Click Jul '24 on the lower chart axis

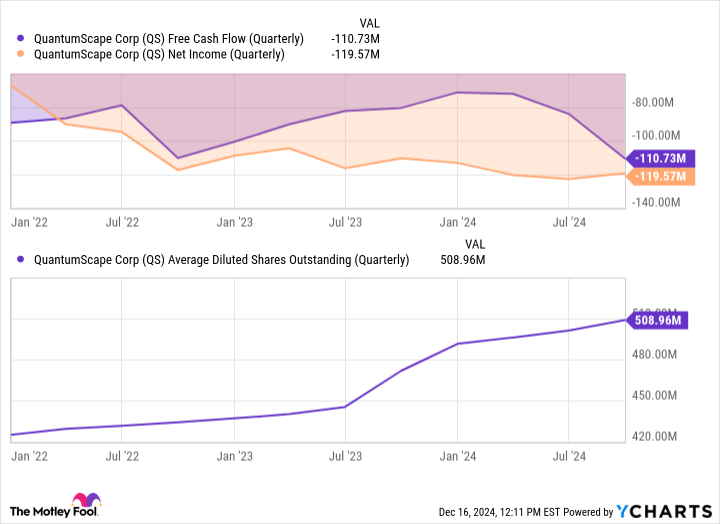[569, 456]
